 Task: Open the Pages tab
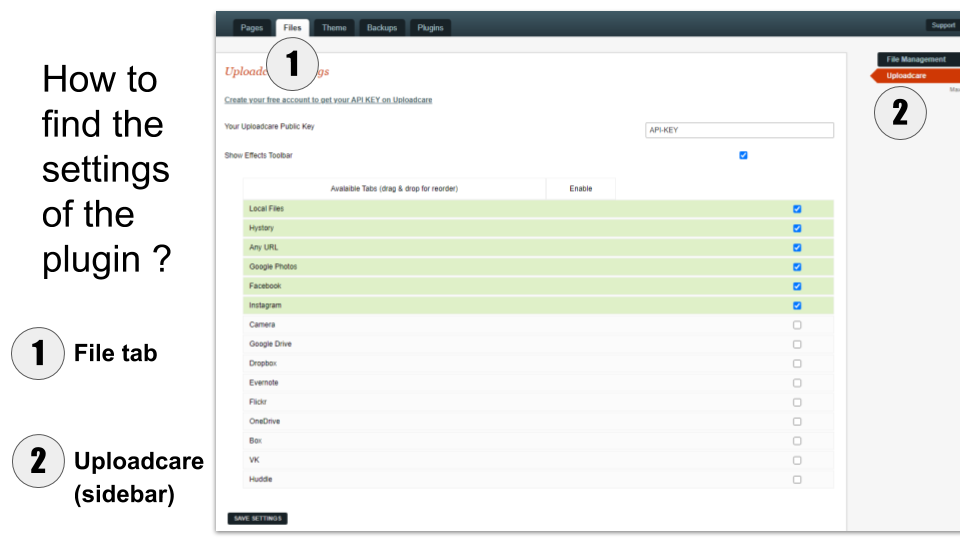coord(251,28)
